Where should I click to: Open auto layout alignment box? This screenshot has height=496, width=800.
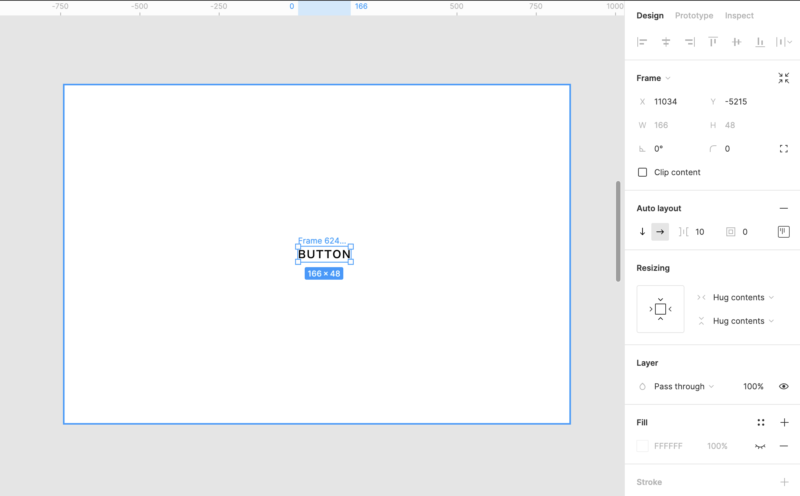[x=784, y=232]
